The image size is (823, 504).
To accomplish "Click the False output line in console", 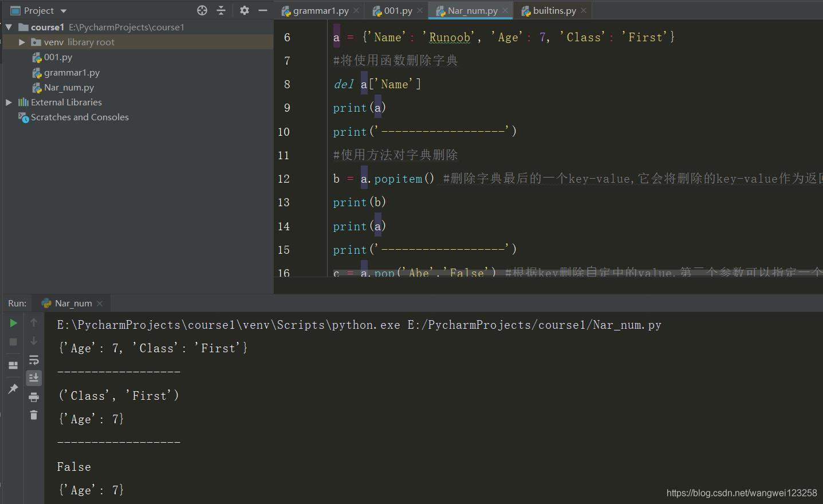I will (74, 467).
